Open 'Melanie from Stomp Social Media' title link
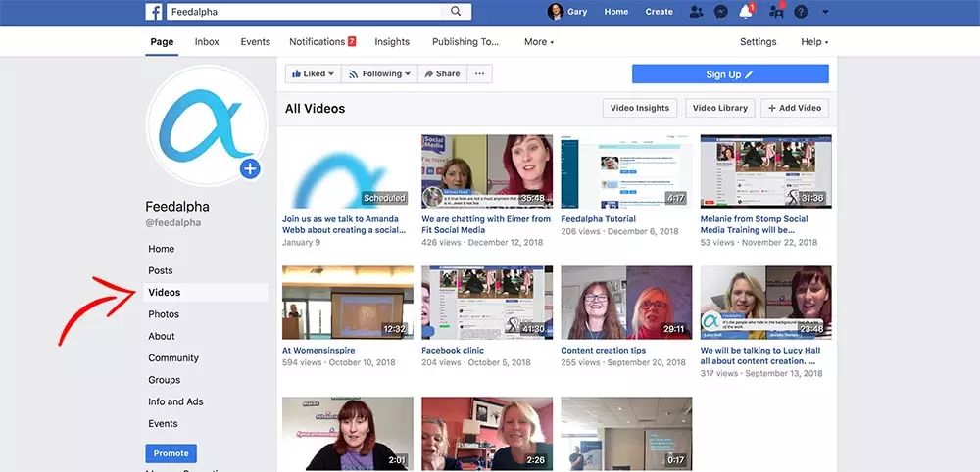Image resolution: width=980 pixels, height=472 pixels. tap(755, 224)
